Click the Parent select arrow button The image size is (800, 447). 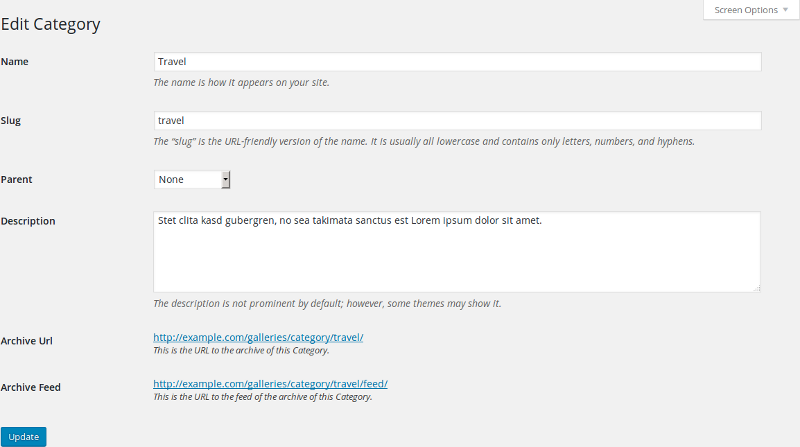[226, 180]
